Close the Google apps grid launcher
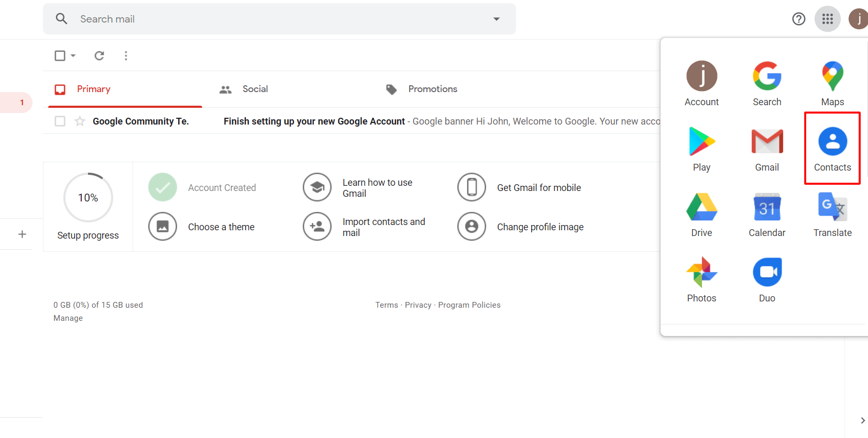 [827, 19]
